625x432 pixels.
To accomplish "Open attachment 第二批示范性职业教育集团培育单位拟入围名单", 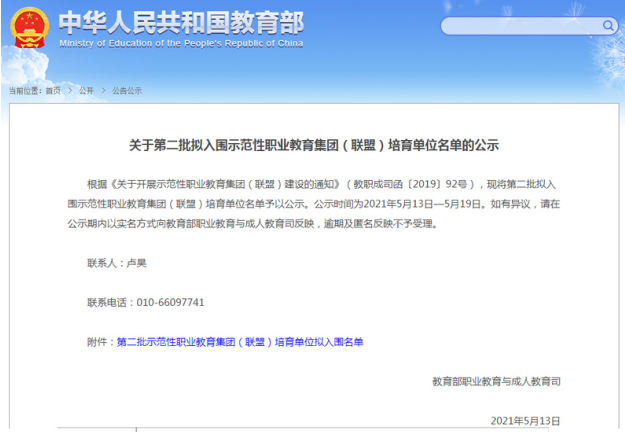I will (240, 342).
